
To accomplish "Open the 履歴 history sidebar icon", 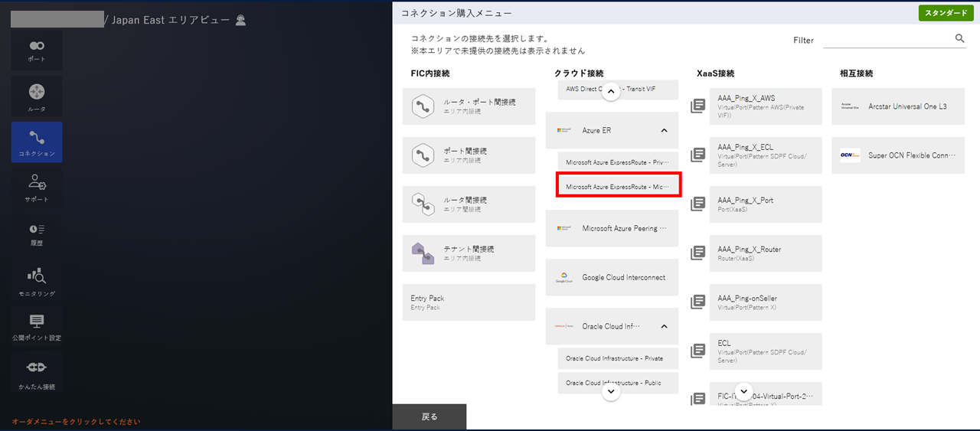I will click(37, 233).
